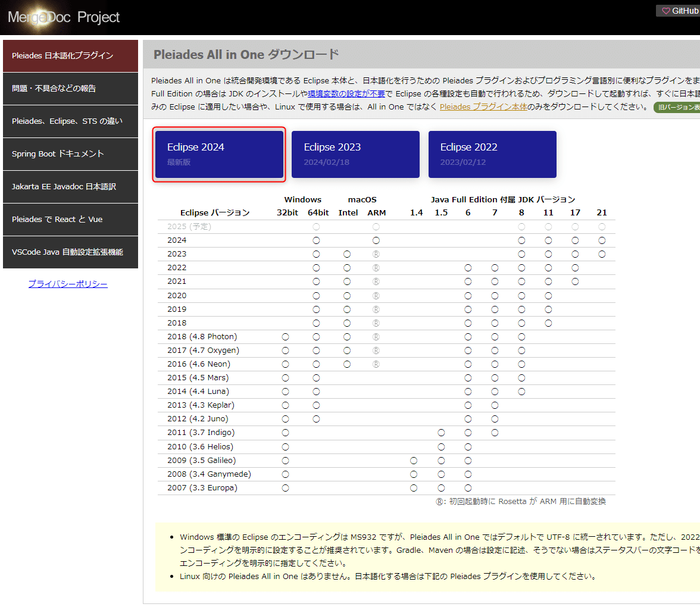Click the green 旧バージョン表示 badge
The width and height of the screenshot is (700, 607).
coord(677,107)
